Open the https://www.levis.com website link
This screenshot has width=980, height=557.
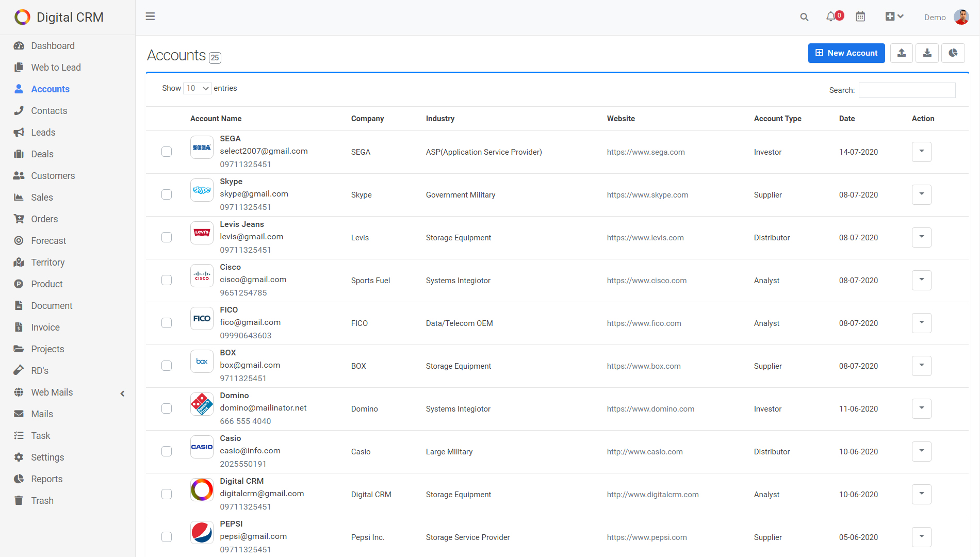[645, 238]
